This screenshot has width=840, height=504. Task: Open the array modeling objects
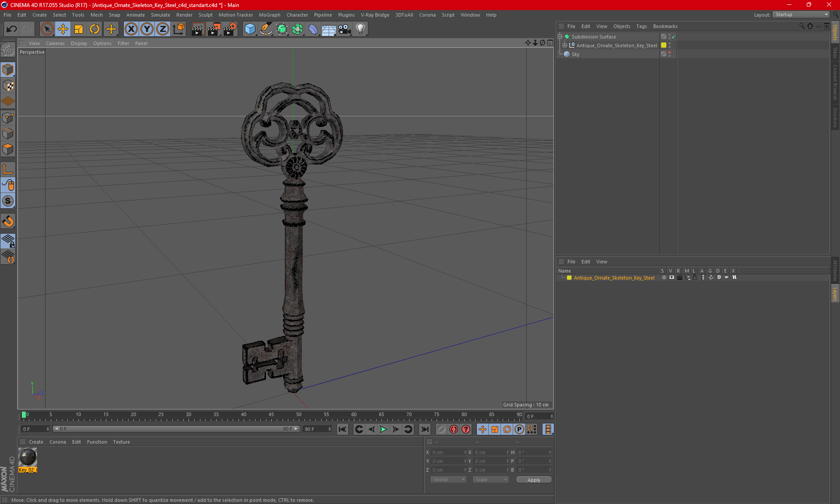click(x=297, y=29)
